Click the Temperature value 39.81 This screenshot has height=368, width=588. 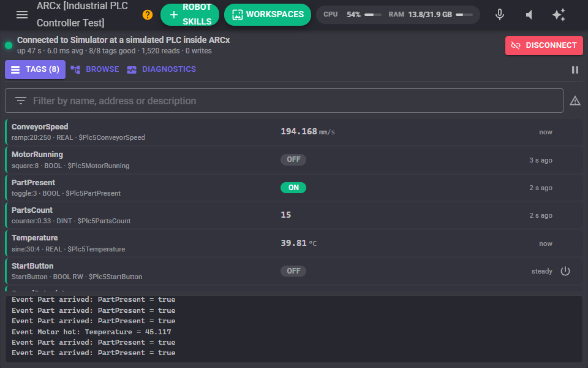(293, 243)
